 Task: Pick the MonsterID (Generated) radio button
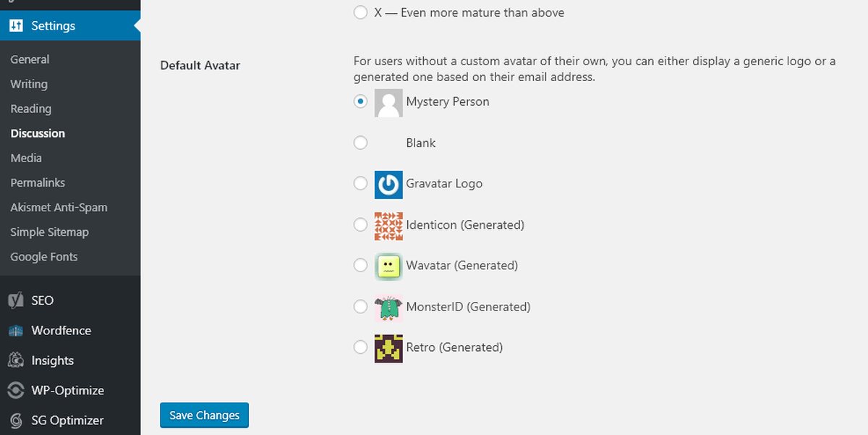[x=360, y=306]
